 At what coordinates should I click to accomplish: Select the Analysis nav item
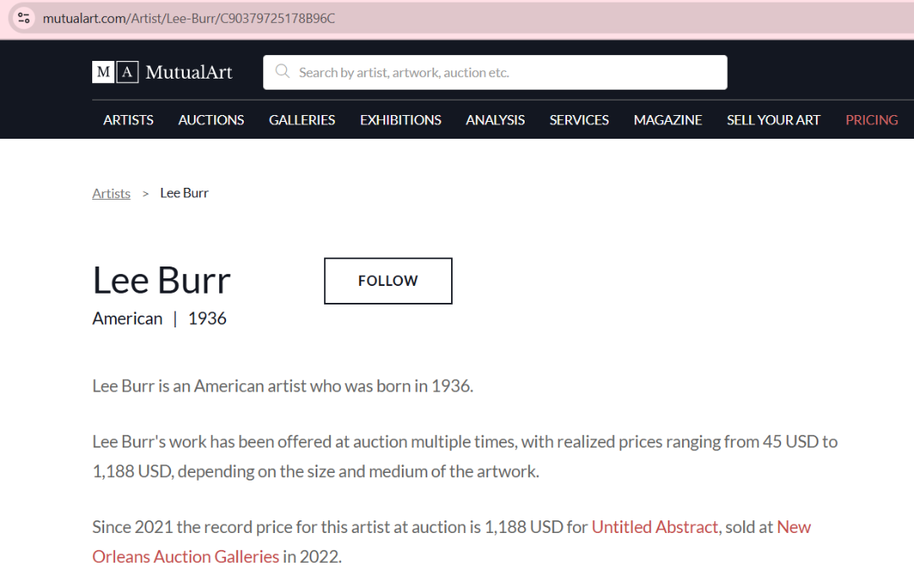point(495,120)
